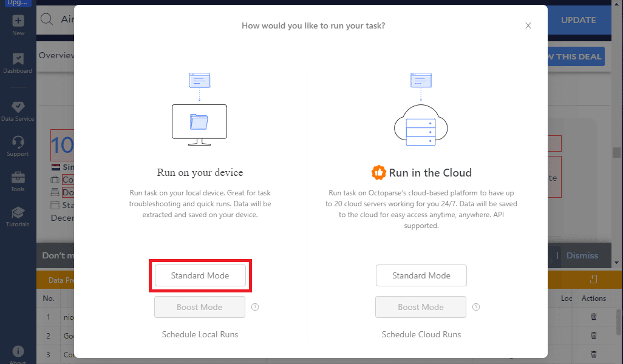The height and width of the screenshot is (364, 623).
Task: Select the Data Preview tab
Action: point(61,280)
